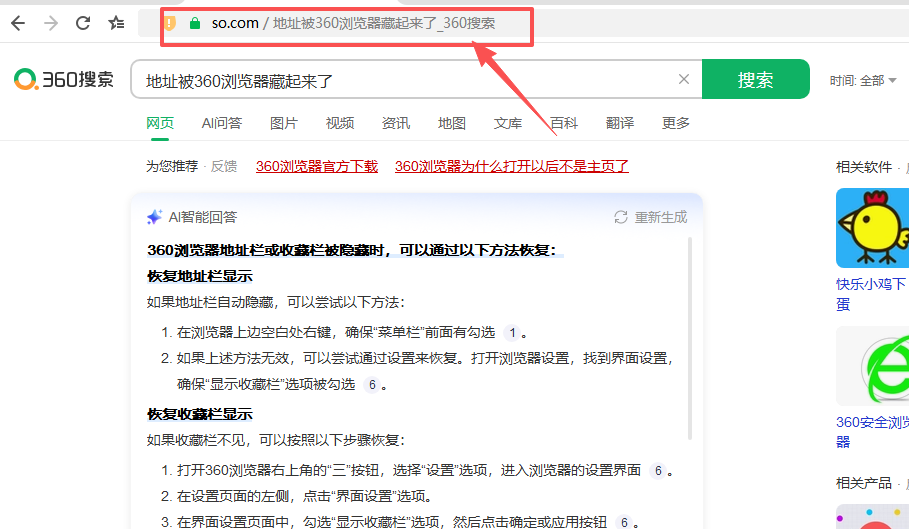Click the 重新生成 refresh icon
The width and height of the screenshot is (909, 529).
[621, 217]
